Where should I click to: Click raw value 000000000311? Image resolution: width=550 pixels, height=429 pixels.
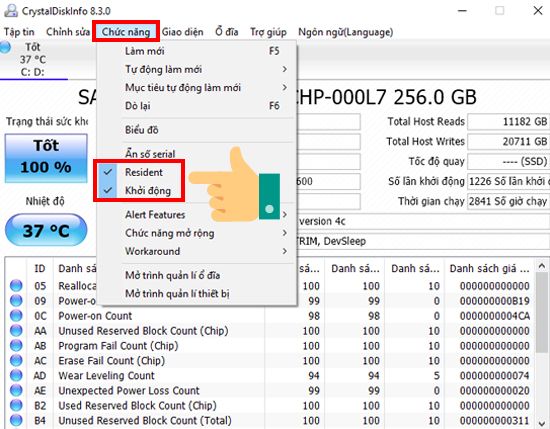point(495,420)
